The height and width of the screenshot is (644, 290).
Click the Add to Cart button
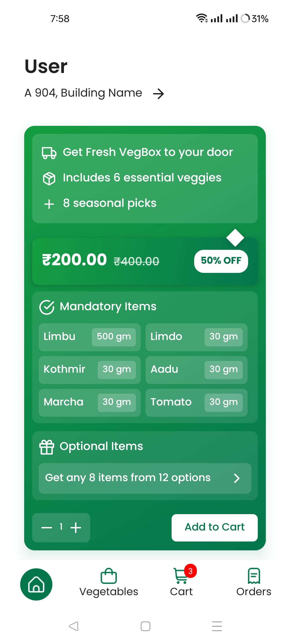tap(215, 528)
